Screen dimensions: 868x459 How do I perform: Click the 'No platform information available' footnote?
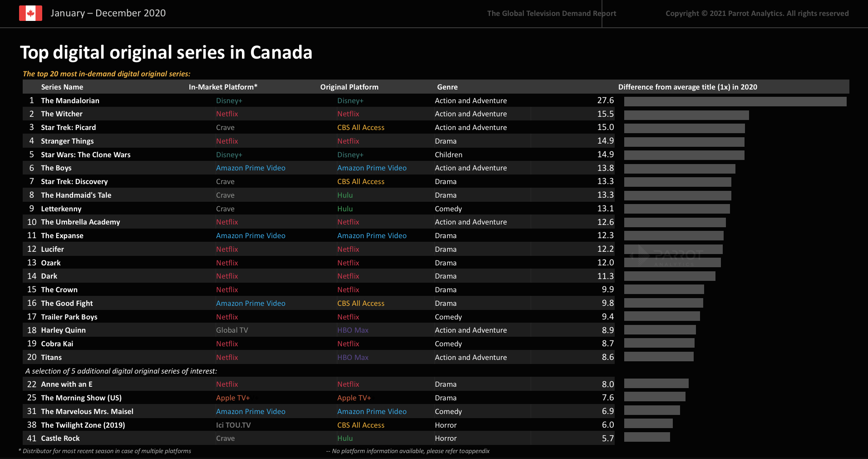(408, 451)
